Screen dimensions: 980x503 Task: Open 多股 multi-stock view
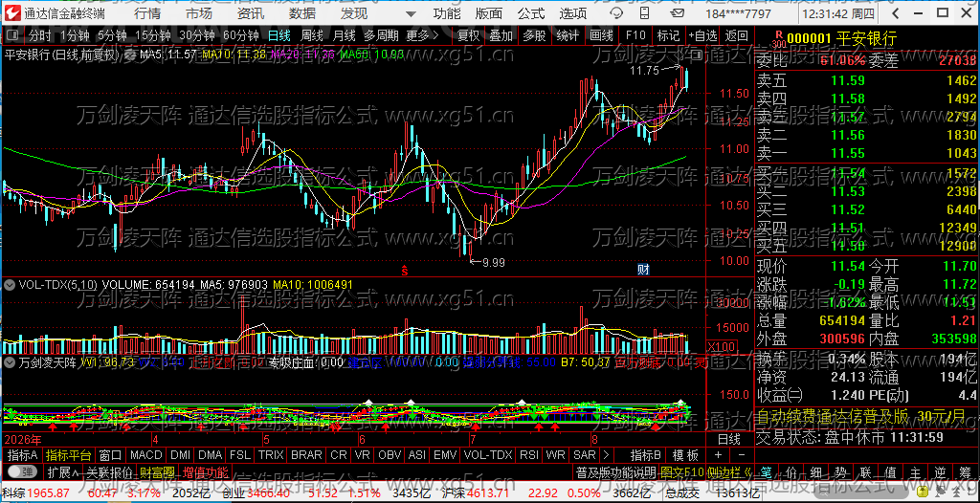[534, 35]
